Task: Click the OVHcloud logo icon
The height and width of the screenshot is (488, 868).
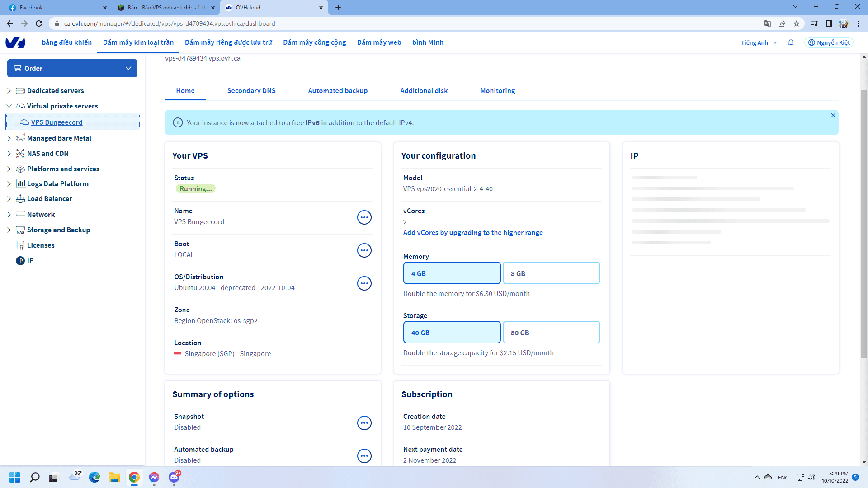Action: (15, 42)
